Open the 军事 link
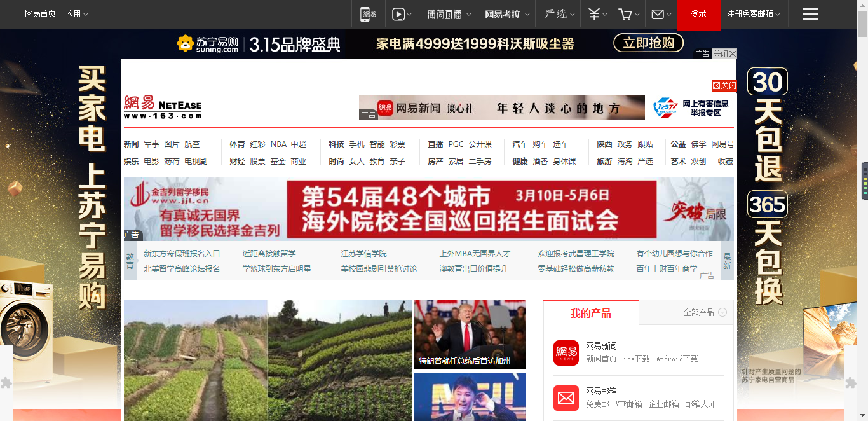Image resolution: width=868 pixels, height=421 pixels. point(151,144)
